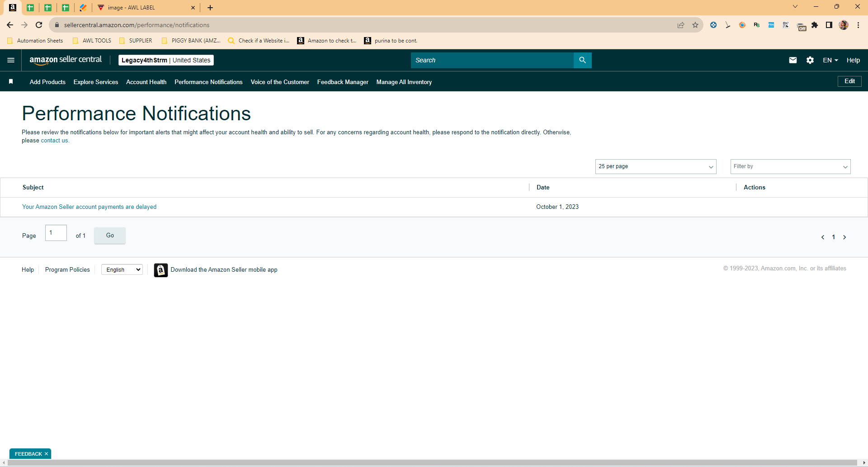
Task: Click the extension icon showing Off badge
Action: click(x=801, y=26)
